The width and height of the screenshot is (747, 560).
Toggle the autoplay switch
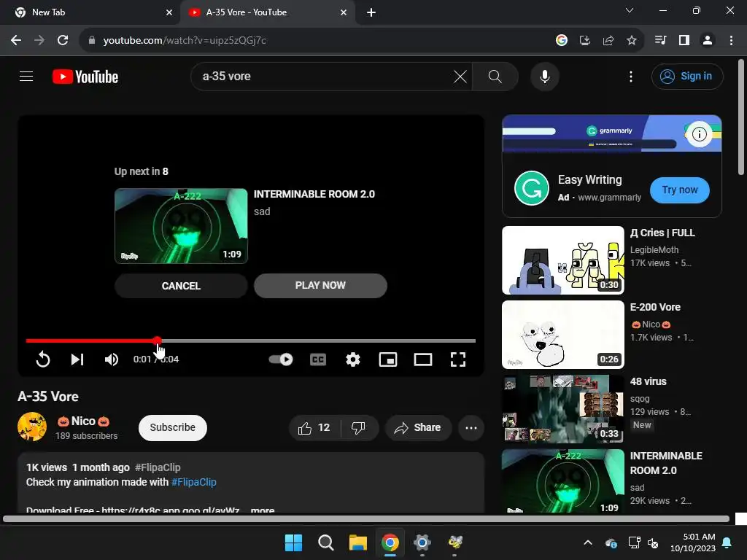tap(281, 359)
